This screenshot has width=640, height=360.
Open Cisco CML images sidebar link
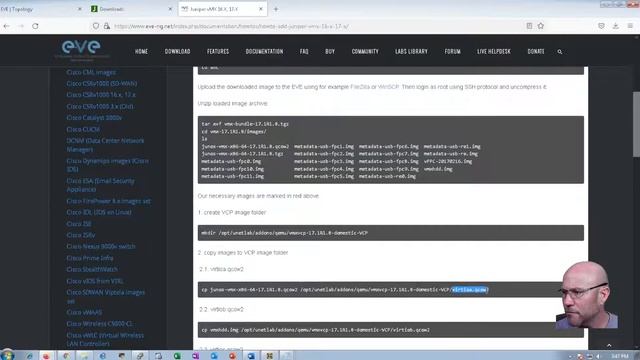tap(91, 72)
